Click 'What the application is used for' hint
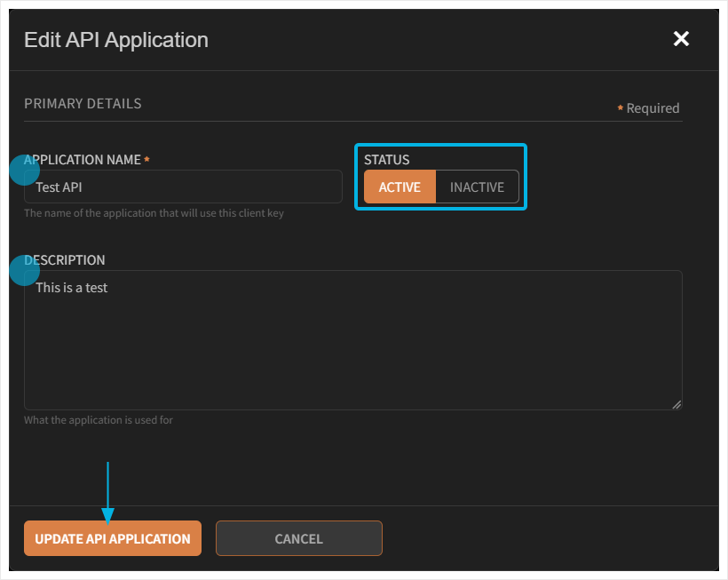 click(99, 420)
